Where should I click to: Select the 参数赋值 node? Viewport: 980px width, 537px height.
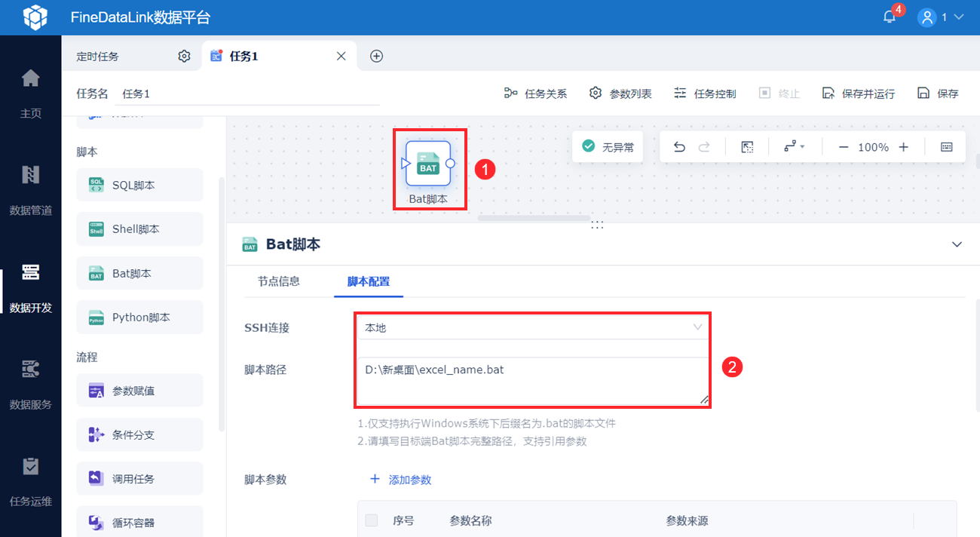point(139,391)
